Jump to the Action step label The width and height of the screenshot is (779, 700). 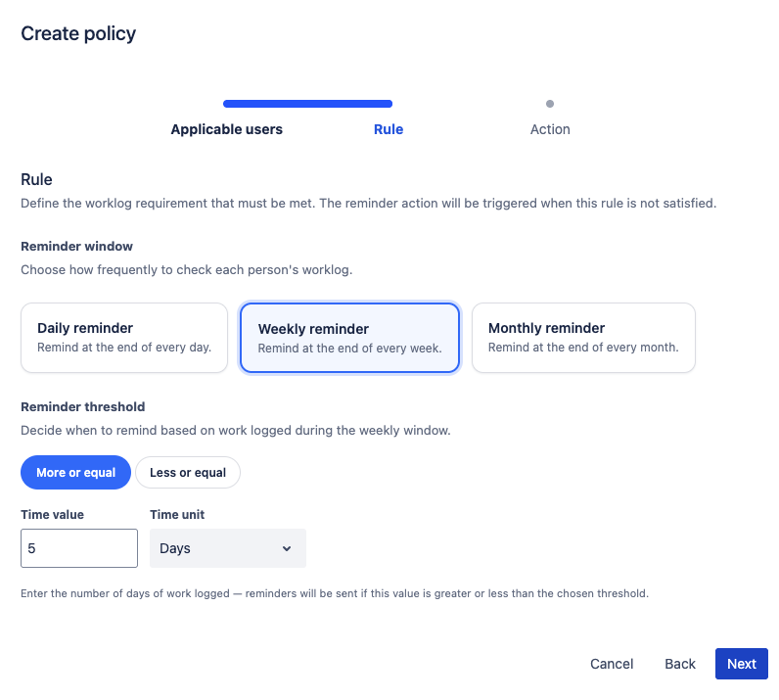click(x=550, y=129)
